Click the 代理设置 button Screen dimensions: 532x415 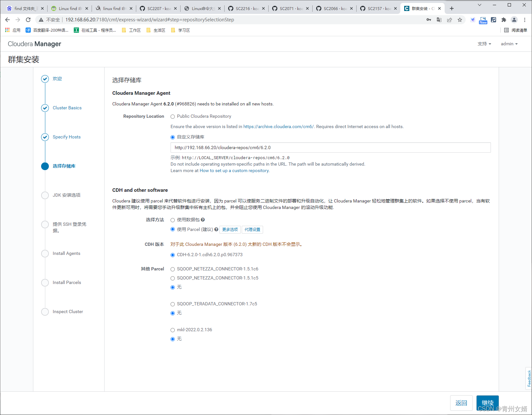tap(252, 230)
